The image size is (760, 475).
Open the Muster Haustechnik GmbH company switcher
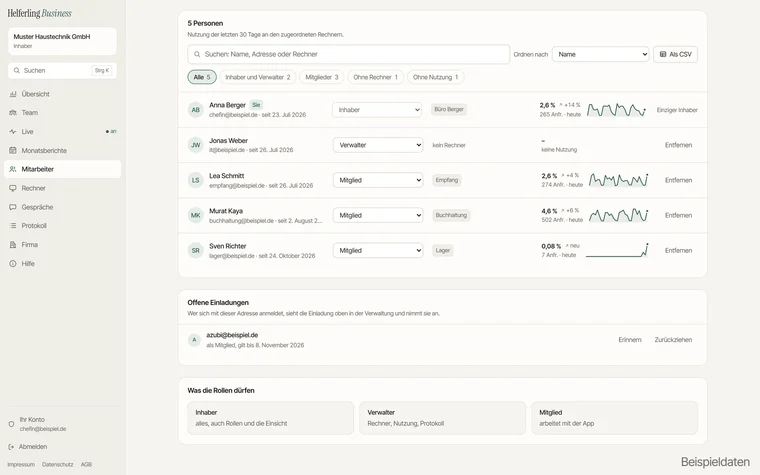pos(62,41)
